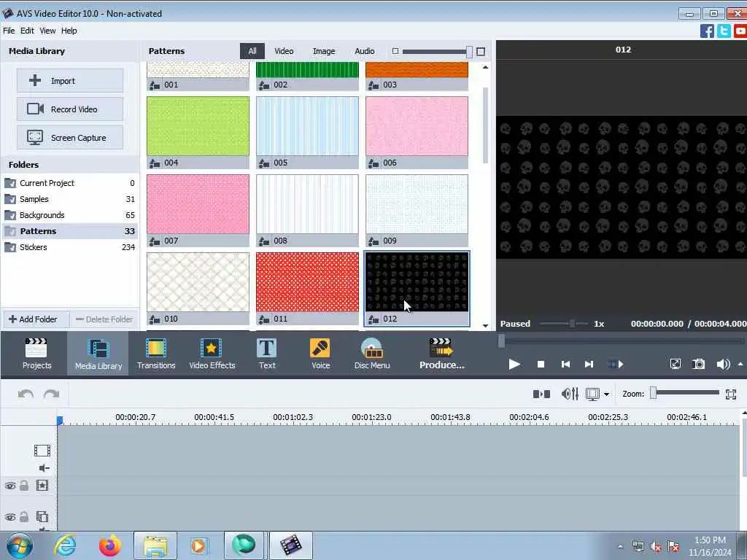Image resolution: width=747 pixels, height=560 pixels.
Task: Click the Produce button
Action: click(x=441, y=354)
